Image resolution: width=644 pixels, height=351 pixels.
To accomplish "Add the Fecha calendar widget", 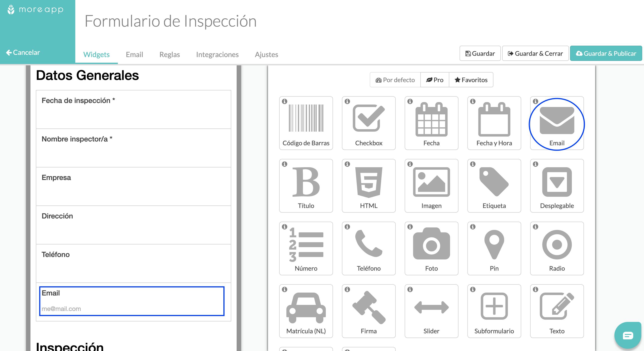I will tap(432, 123).
